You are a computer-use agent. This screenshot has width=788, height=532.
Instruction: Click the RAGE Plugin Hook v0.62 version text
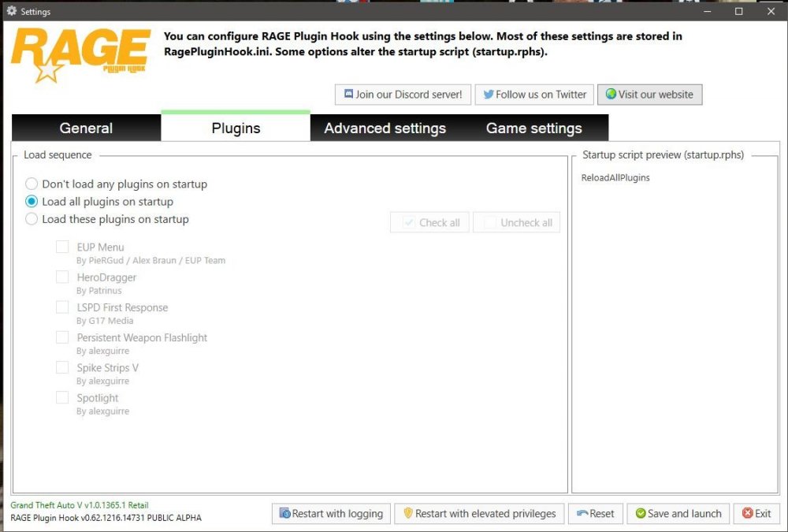[x=106, y=517]
